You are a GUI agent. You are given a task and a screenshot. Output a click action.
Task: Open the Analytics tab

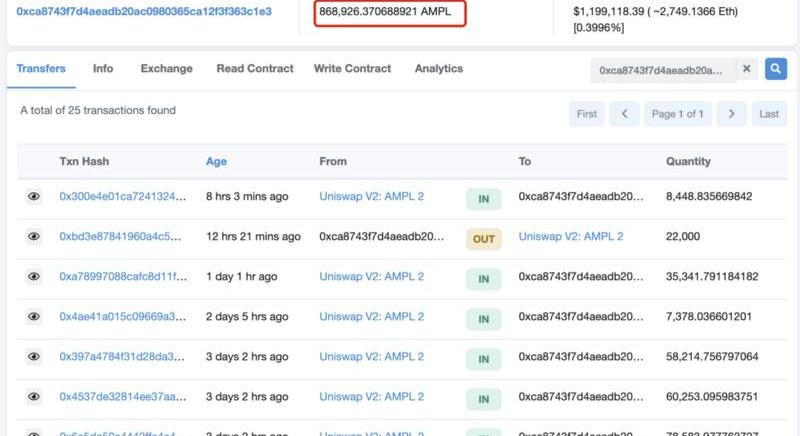(439, 69)
